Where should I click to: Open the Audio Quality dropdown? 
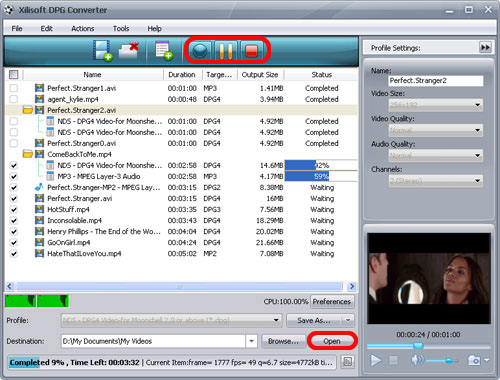[435, 155]
